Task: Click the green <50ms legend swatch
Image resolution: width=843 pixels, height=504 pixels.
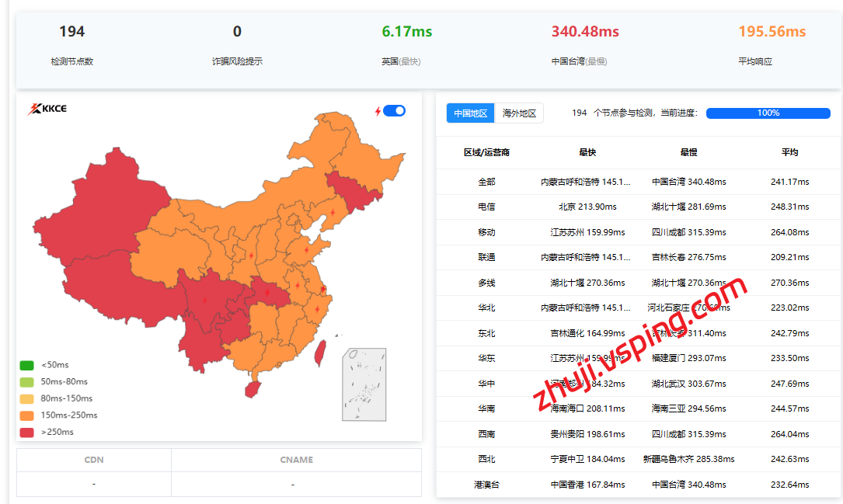Action: (27, 365)
